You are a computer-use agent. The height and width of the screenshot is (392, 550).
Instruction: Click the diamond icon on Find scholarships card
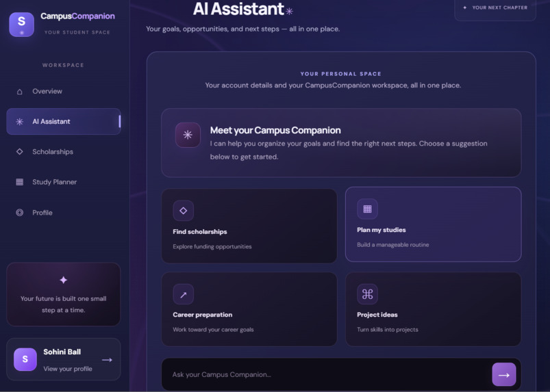click(x=183, y=211)
